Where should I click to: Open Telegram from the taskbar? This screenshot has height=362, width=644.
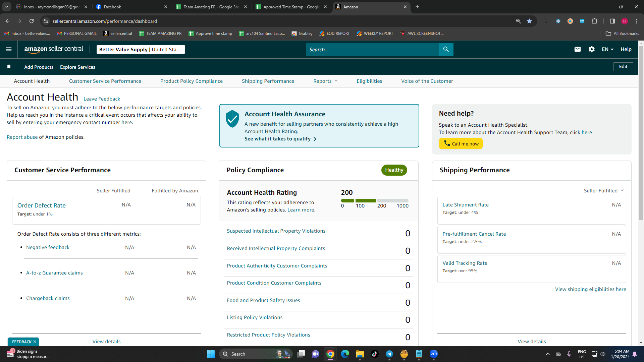point(389,354)
